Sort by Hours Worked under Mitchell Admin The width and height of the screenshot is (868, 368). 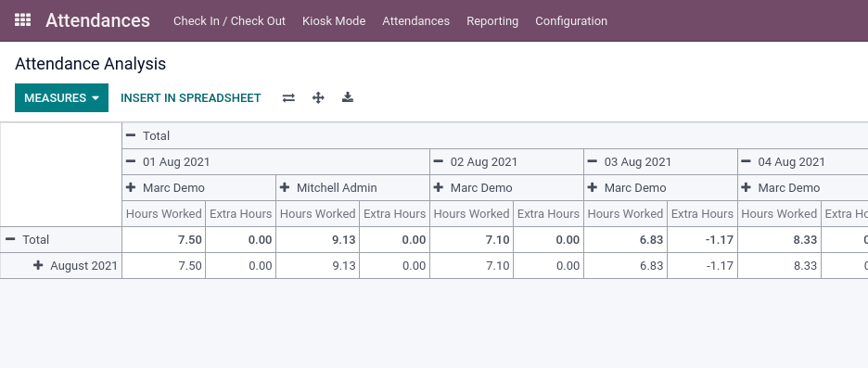coord(318,213)
